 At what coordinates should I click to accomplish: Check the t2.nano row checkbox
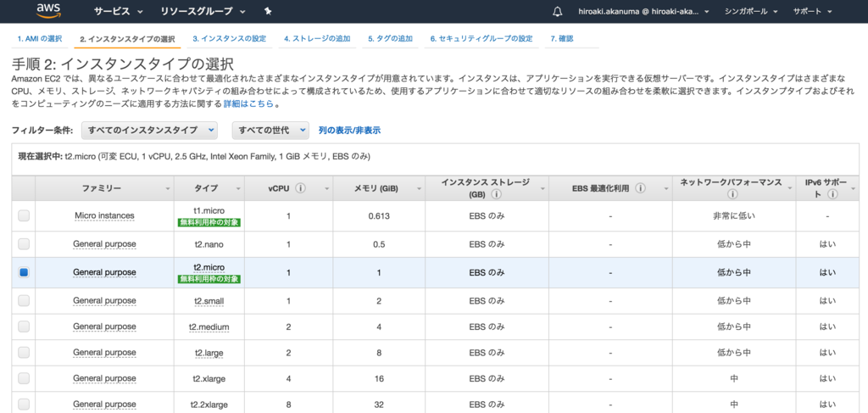coord(24,243)
